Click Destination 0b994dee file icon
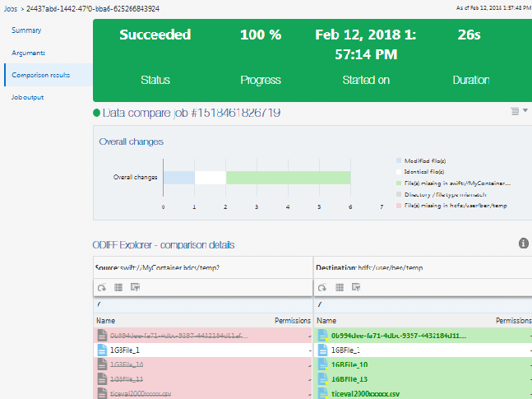The image size is (532, 399). (x=322, y=336)
